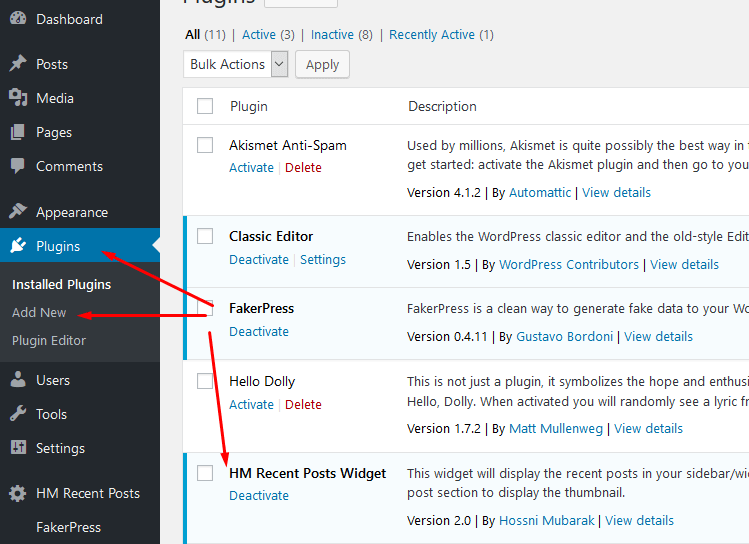This screenshot has height=544, width=749.
Task: Filter by Inactive plugins
Action: 332,35
